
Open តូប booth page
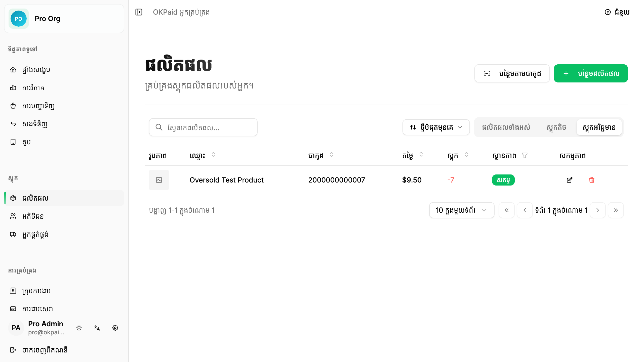[64, 142]
